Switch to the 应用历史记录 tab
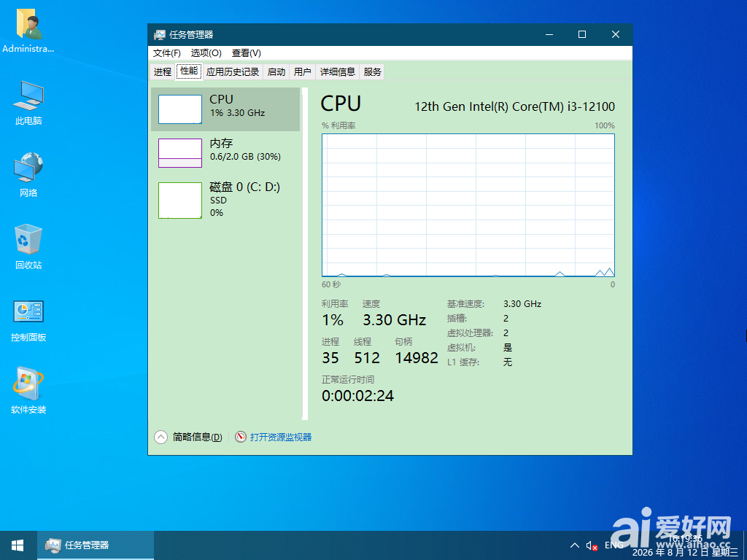 coord(233,72)
